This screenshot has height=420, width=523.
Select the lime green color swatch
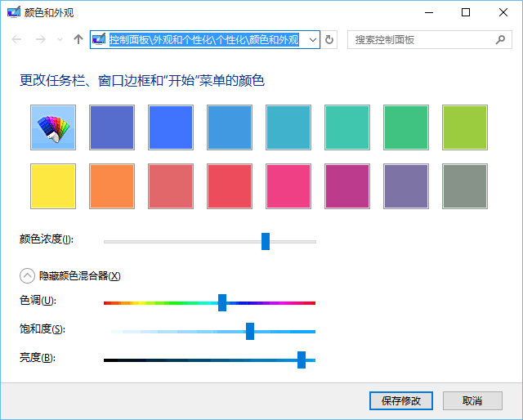pyautogui.click(x=465, y=127)
